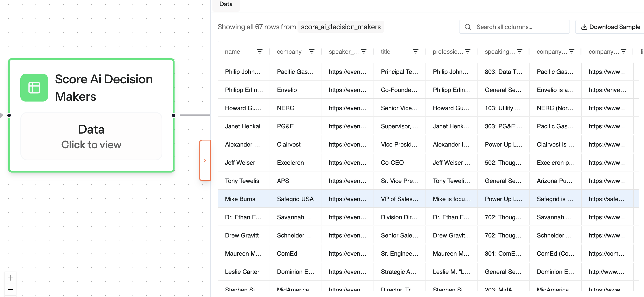Viewport: 644px width, 297px height.
Task: Focus the Search all columns field
Action: coord(514,27)
